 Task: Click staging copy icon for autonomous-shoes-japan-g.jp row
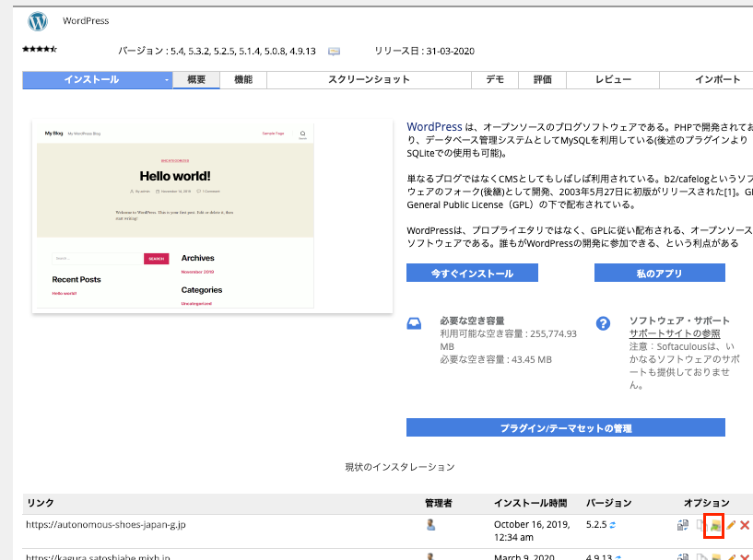700,525
